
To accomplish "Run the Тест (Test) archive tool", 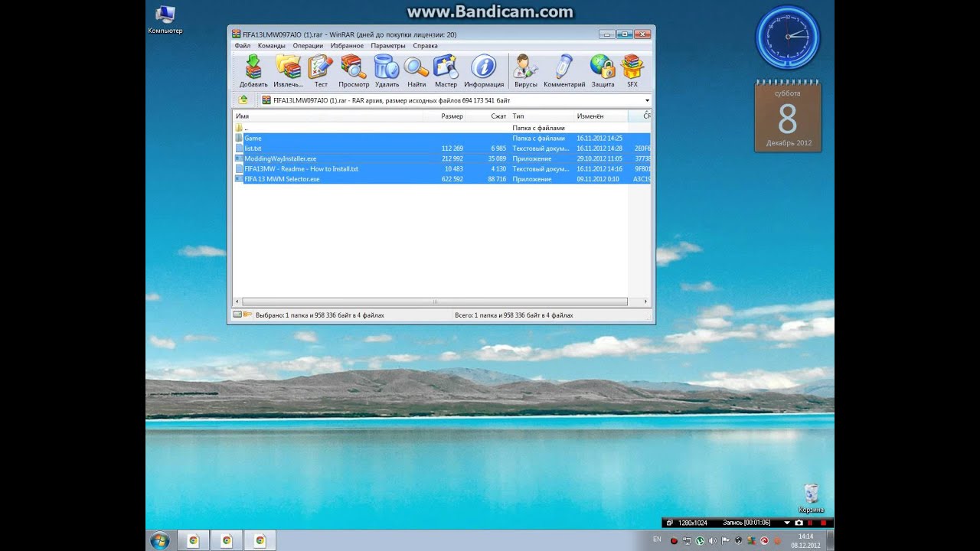I will click(321, 71).
